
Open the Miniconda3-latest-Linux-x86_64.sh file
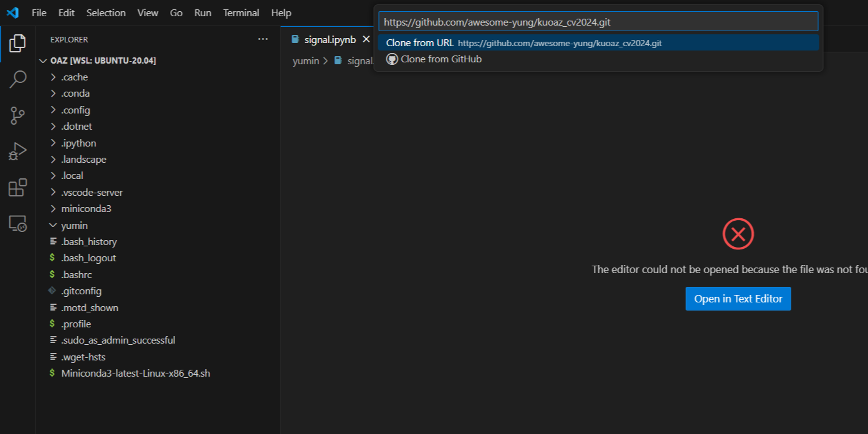coord(136,374)
